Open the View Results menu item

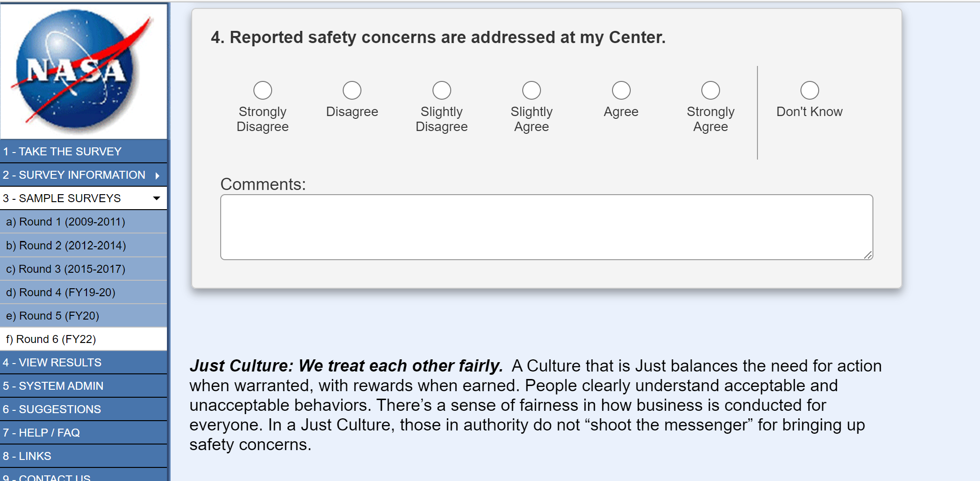coord(52,363)
